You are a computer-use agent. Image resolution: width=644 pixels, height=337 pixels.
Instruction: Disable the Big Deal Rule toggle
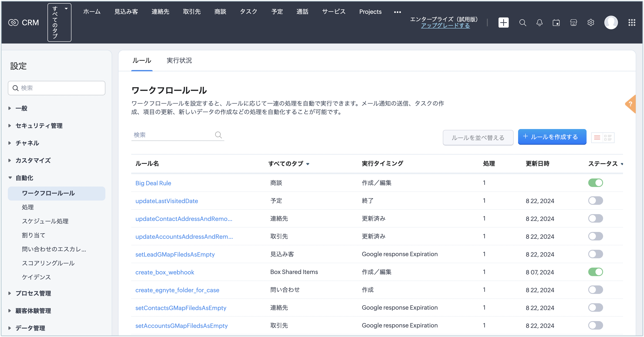tap(595, 183)
